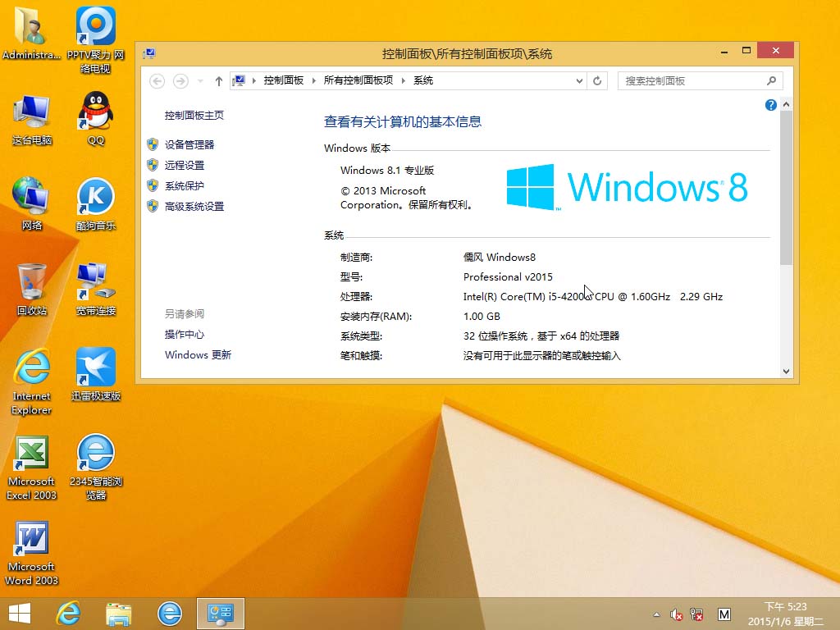Launch Internet Explorer from the taskbar
840x630 pixels.
[x=69, y=614]
